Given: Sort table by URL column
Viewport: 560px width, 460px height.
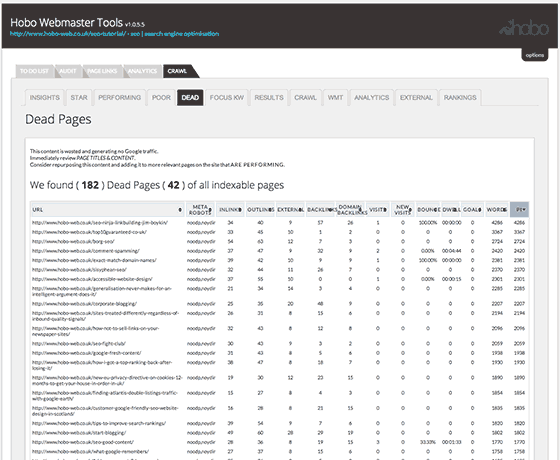Looking at the screenshot, I should click(108, 210).
